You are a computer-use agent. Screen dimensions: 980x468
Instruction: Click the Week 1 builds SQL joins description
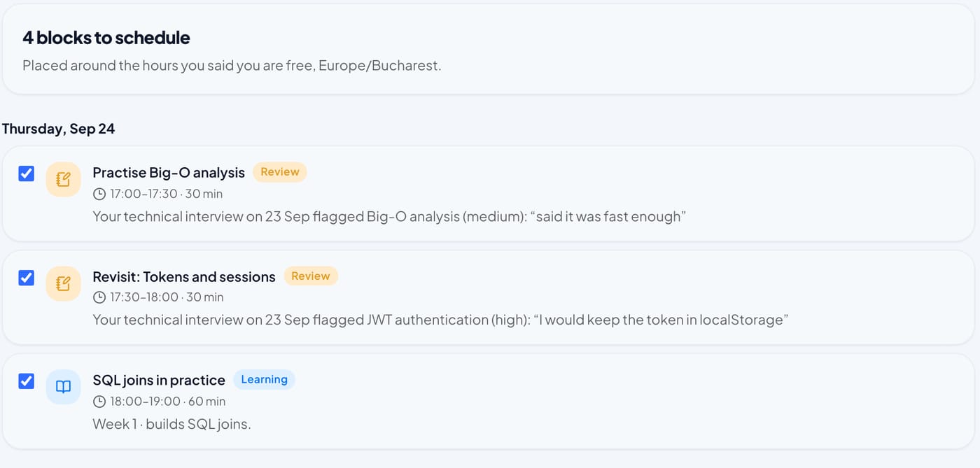tap(171, 424)
